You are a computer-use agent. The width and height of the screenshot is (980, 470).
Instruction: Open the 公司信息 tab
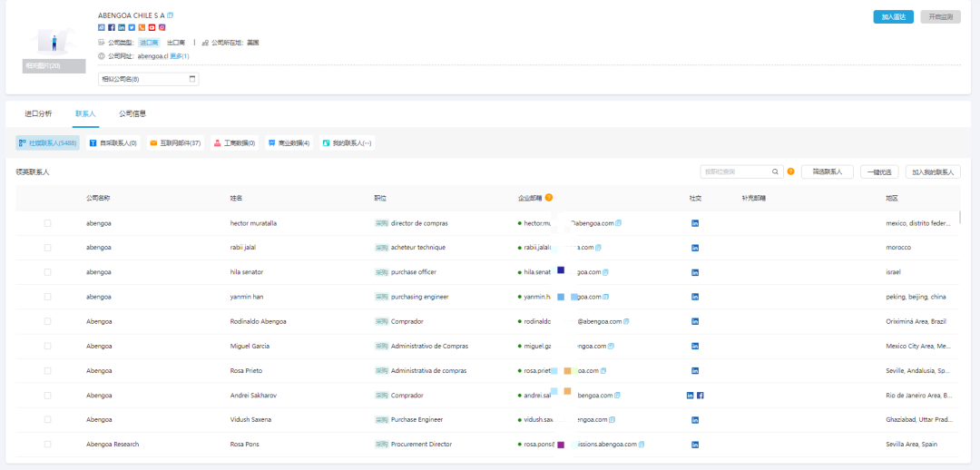click(132, 113)
